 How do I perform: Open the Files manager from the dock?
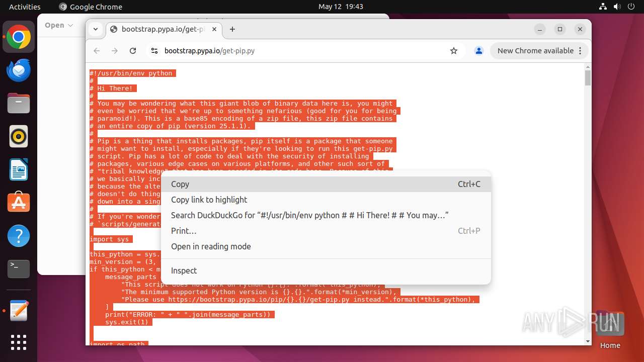pyautogui.click(x=19, y=104)
